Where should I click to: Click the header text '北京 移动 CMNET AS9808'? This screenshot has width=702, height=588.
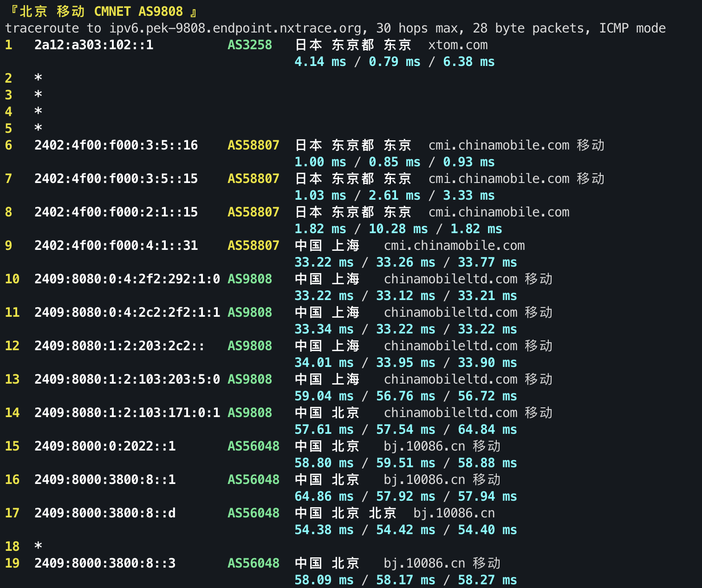click(101, 11)
